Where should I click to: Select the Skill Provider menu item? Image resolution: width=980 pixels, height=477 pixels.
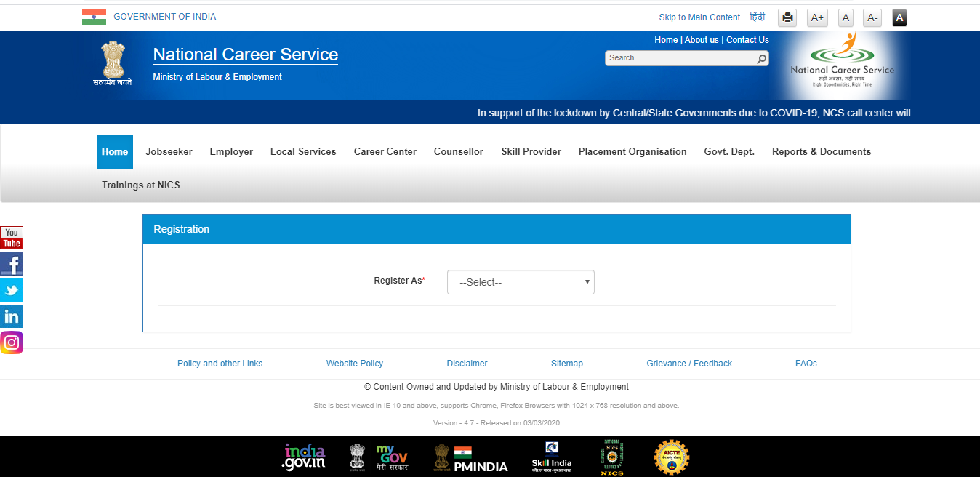tap(531, 152)
